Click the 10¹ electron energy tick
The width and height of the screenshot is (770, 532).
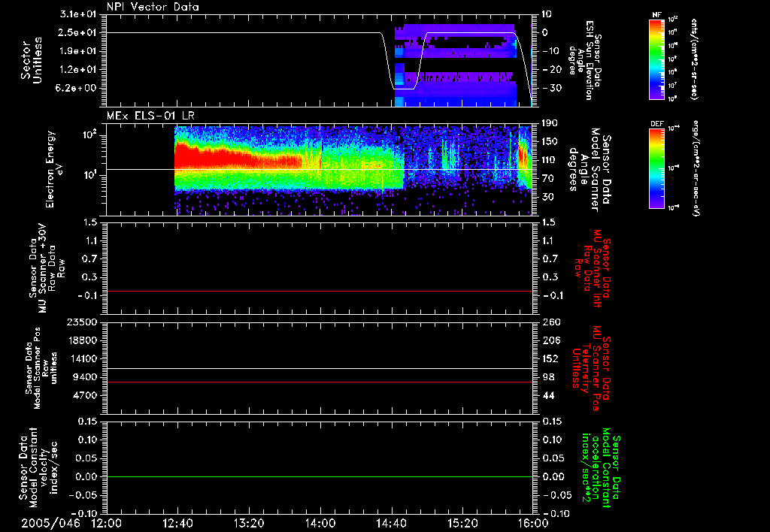pyautogui.click(x=89, y=175)
